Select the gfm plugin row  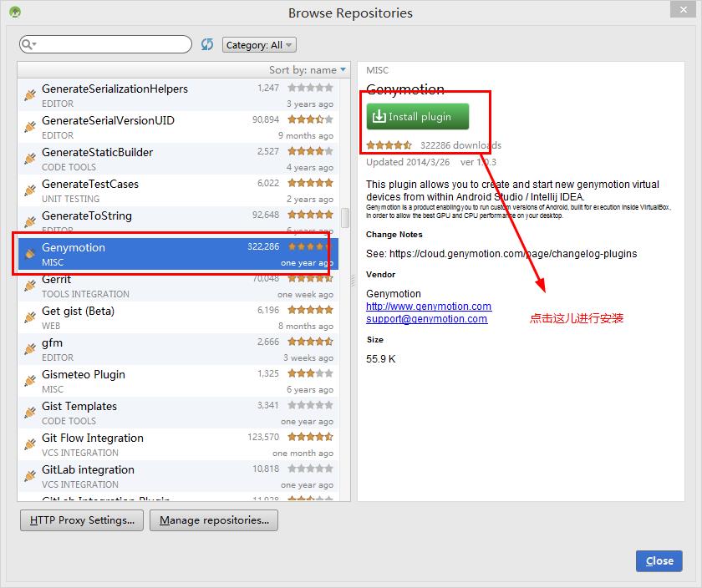click(178, 349)
